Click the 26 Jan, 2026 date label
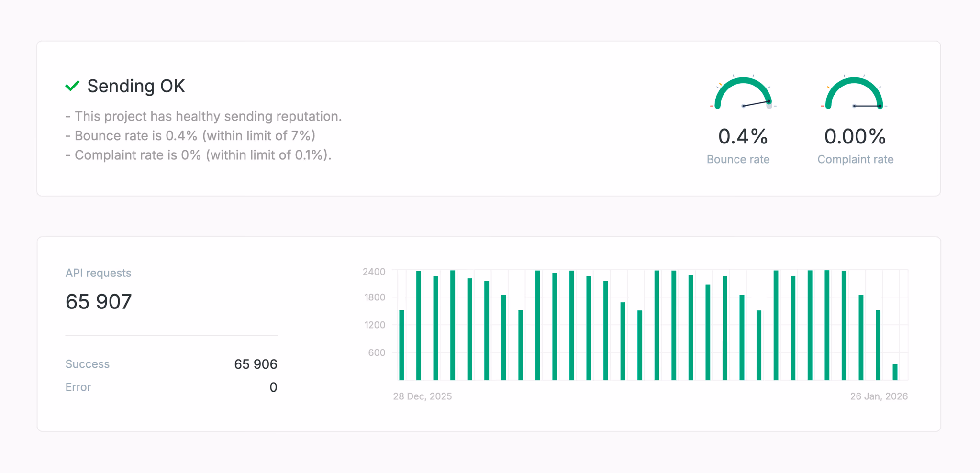This screenshot has width=980, height=473. (879, 396)
